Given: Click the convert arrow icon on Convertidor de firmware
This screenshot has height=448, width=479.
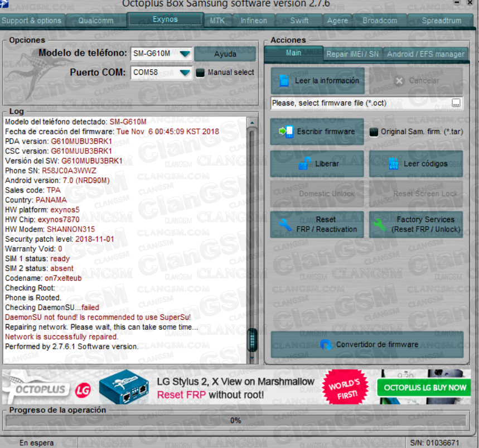Looking at the screenshot, I should [x=326, y=345].
